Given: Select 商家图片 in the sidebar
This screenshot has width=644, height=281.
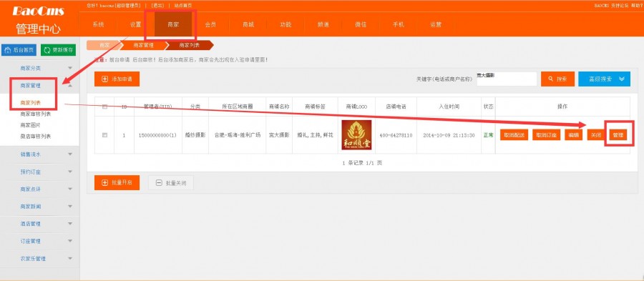Looking at the screenshot, I should [x=30, y=125].
